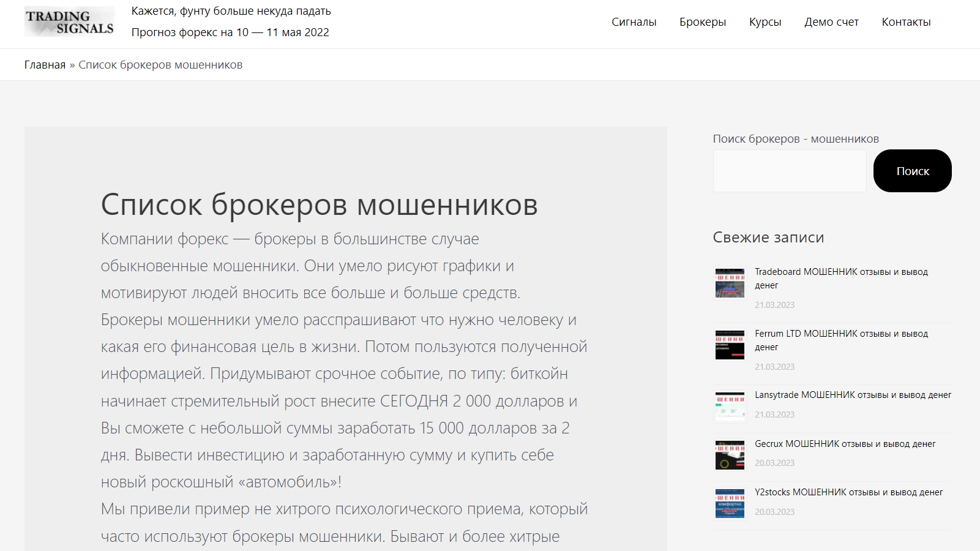The width and height of the screenshot is (980, 551).
Task: Click the 'Список брокеров мошенников' page heading
Action: pos(319,204)
